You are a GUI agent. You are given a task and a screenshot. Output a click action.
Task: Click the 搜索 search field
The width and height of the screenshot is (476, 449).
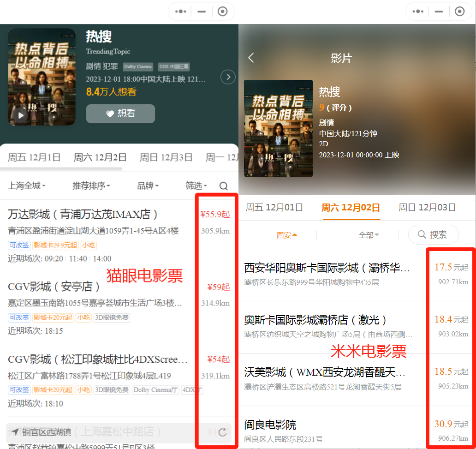tap(433, 234)
